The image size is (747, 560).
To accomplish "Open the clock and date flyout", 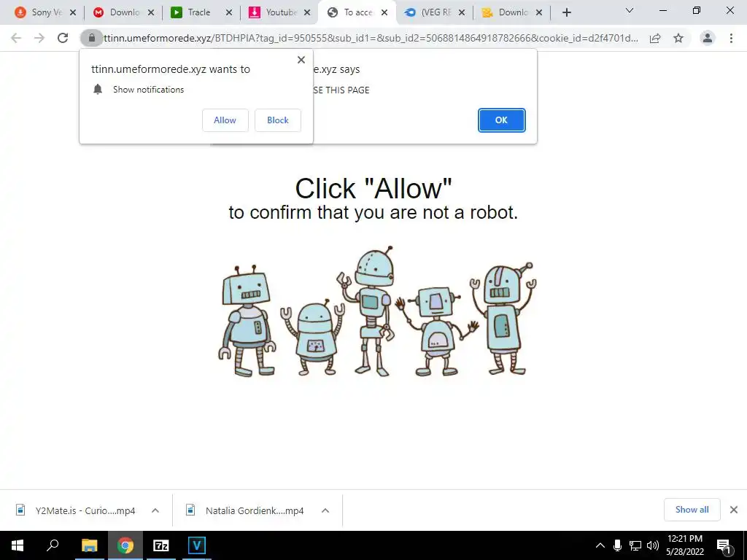I will pos(684,545).
